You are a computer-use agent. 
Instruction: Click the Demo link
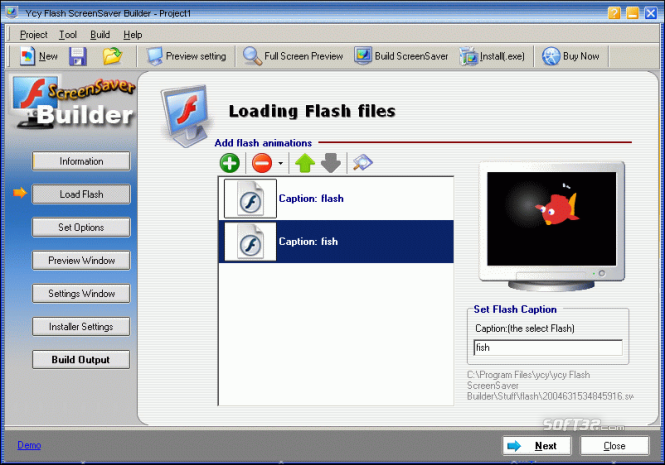(29, 445)
